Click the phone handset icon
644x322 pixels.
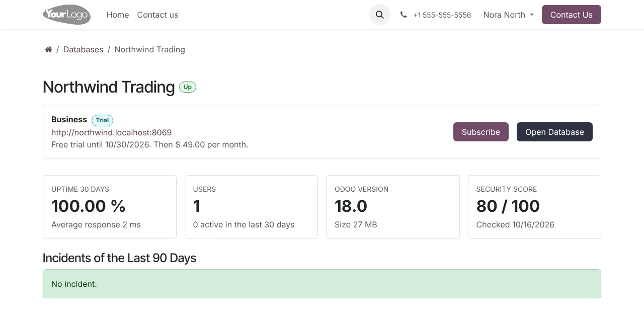404,15
